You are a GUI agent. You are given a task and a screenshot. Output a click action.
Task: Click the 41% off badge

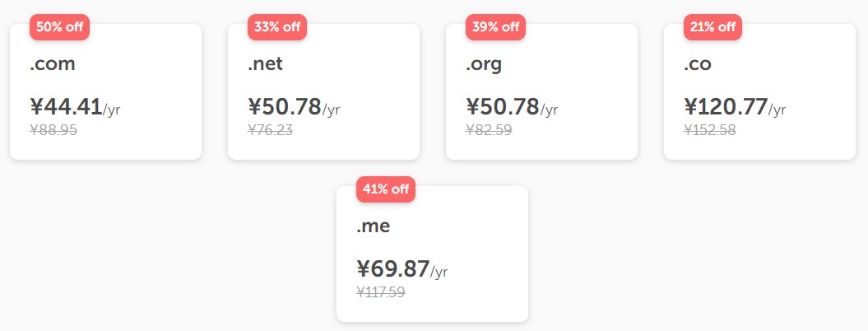click(x=386, y=189)
